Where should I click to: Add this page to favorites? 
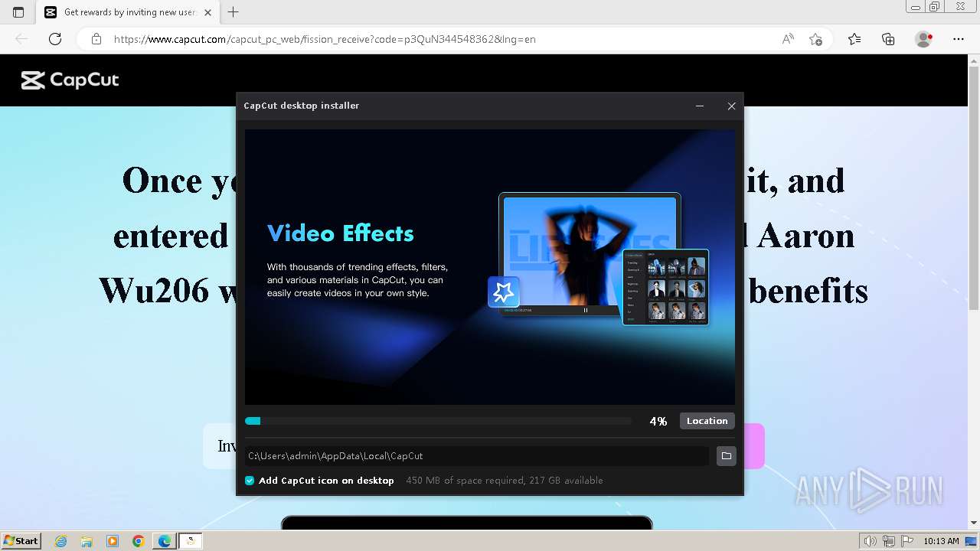click(x=815, y=39)
